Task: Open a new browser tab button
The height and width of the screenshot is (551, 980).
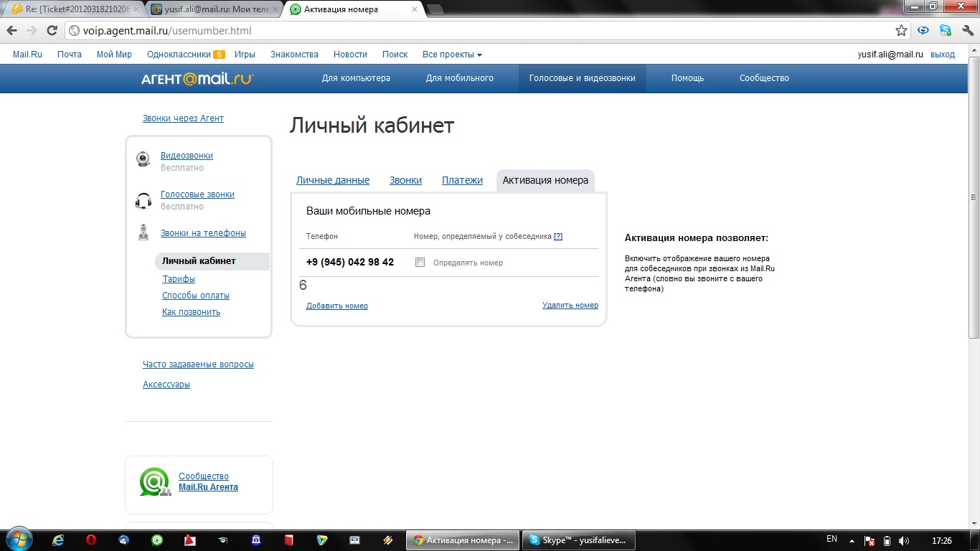Action: pos(435,9)
